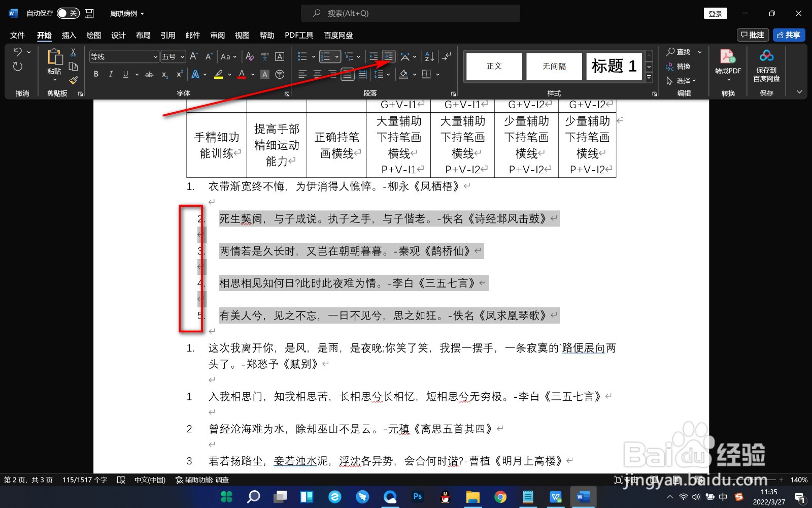The width and height of the screenshot is (812, 508).
Task: Shrink the font size
Action: [x=209, y=56]
